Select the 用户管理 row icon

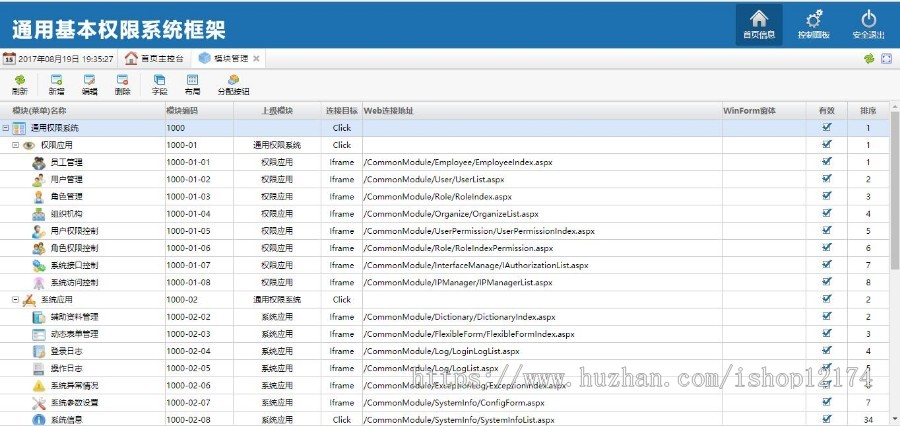38,180
